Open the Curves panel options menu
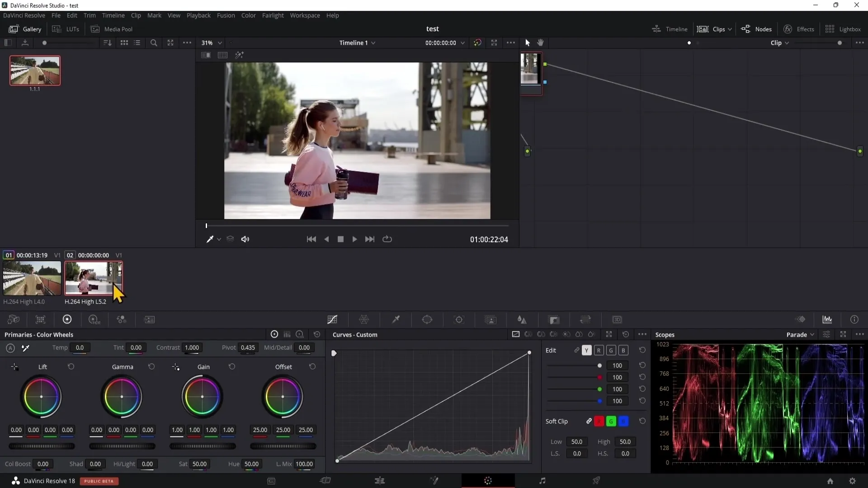The height and width of the screenshot is (488, 868). [642, 334]
